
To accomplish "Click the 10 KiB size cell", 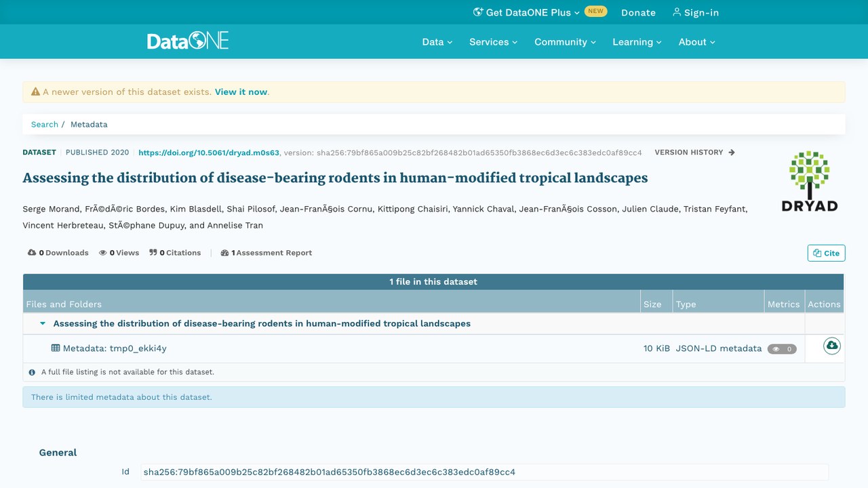I will [x=656, y=348].
